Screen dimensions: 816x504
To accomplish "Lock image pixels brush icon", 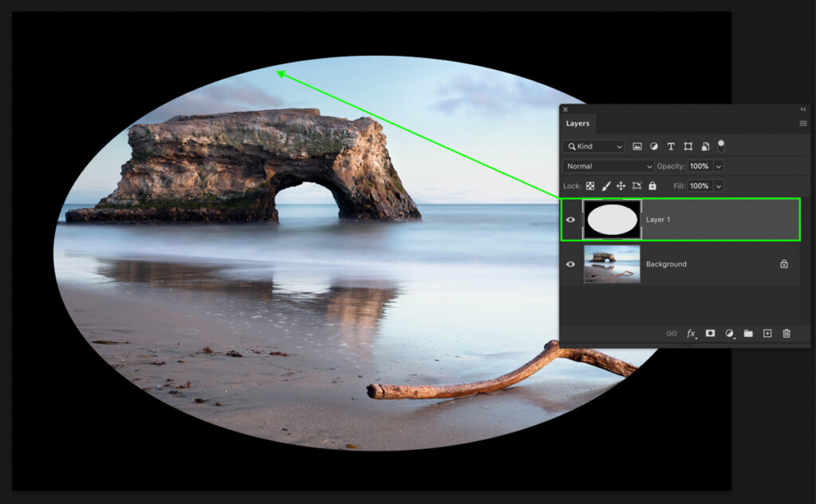I will [x=606, y=186].
